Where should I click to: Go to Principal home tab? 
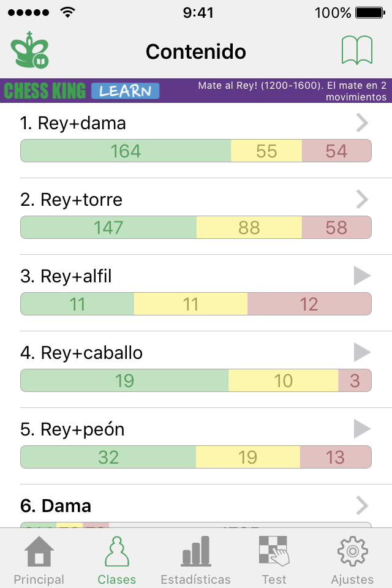pyautogui.click(x=39, y=560)
